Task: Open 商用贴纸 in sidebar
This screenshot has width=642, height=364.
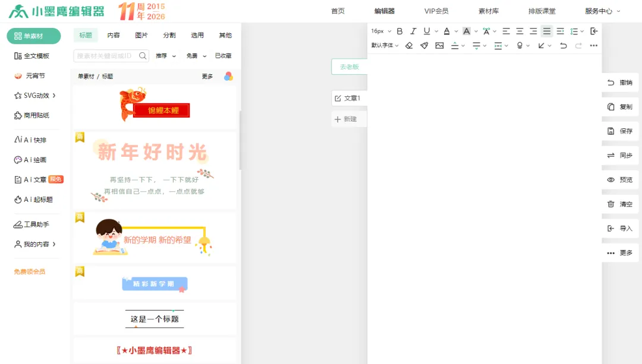Action: coord(32,115)
